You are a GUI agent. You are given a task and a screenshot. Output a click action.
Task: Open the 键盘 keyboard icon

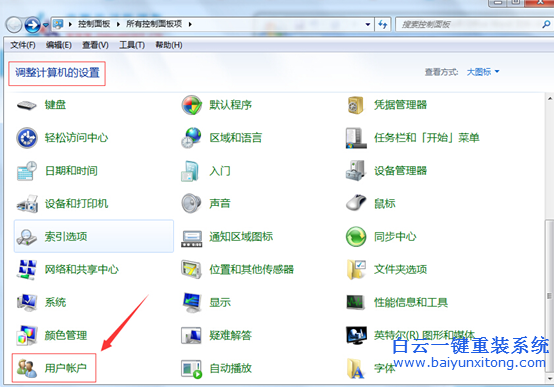(26, 105)
